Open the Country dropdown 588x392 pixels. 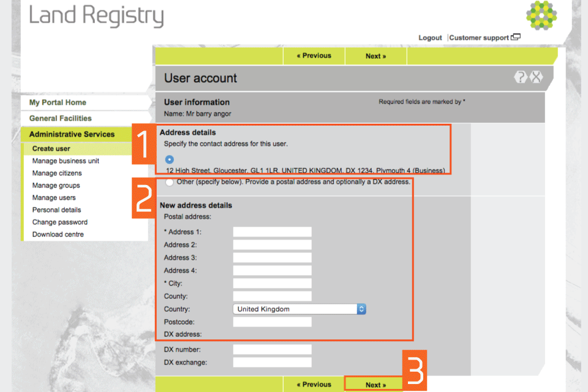coord(299,309)
